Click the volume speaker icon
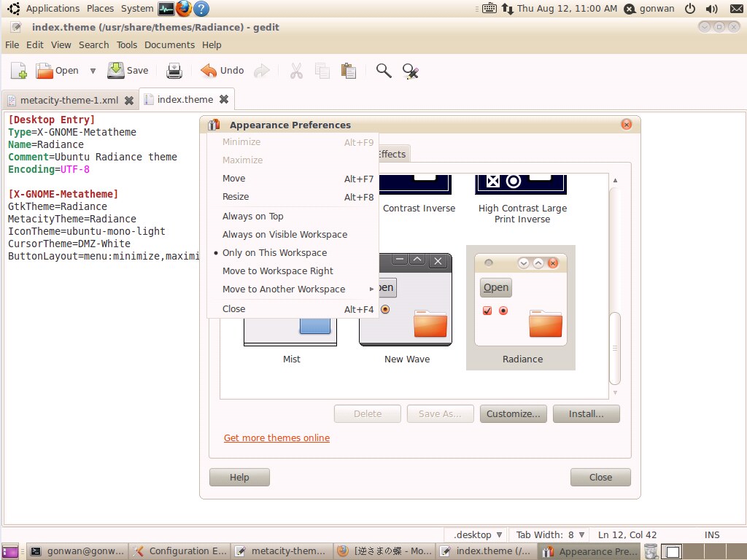Screen dimensions: 747x560 [712, 9]
